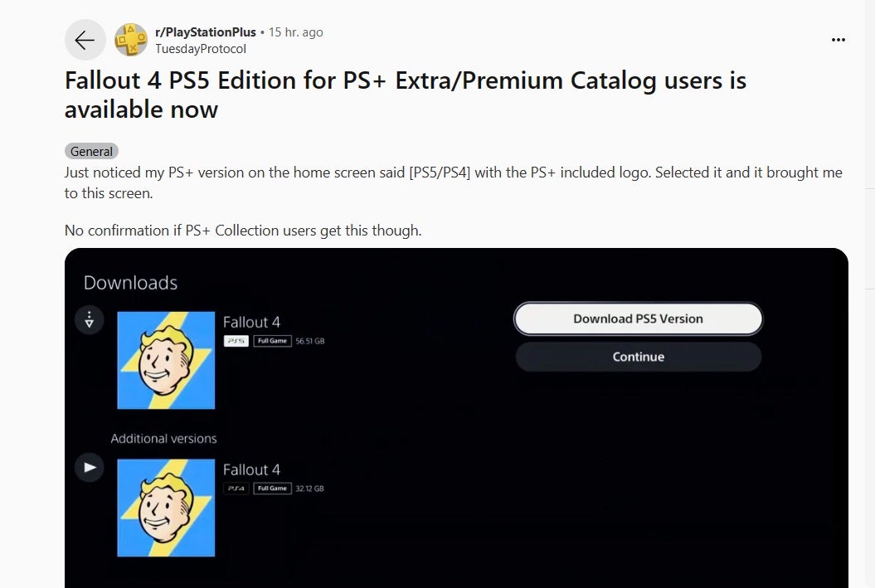Open r/PlayStationPlus community page

click(x=207, y=32)
